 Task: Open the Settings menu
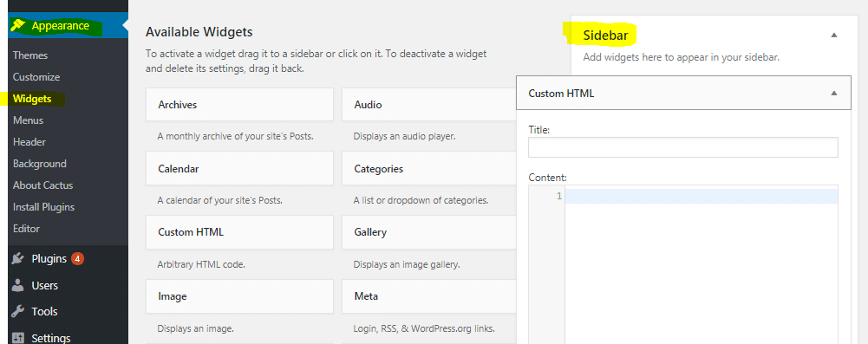(x=51, y=338)
